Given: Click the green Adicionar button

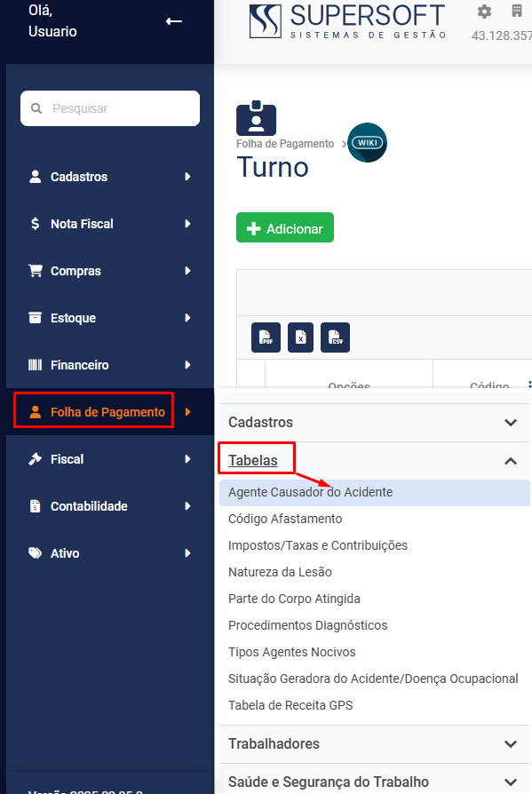Looking at the screenshot, I should [285, 228].
